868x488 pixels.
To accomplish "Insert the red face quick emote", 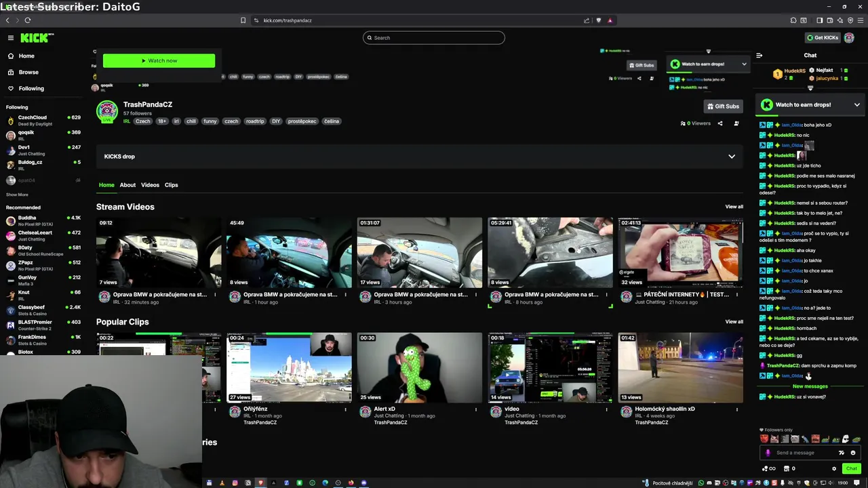I will click(x=764, y=439).
